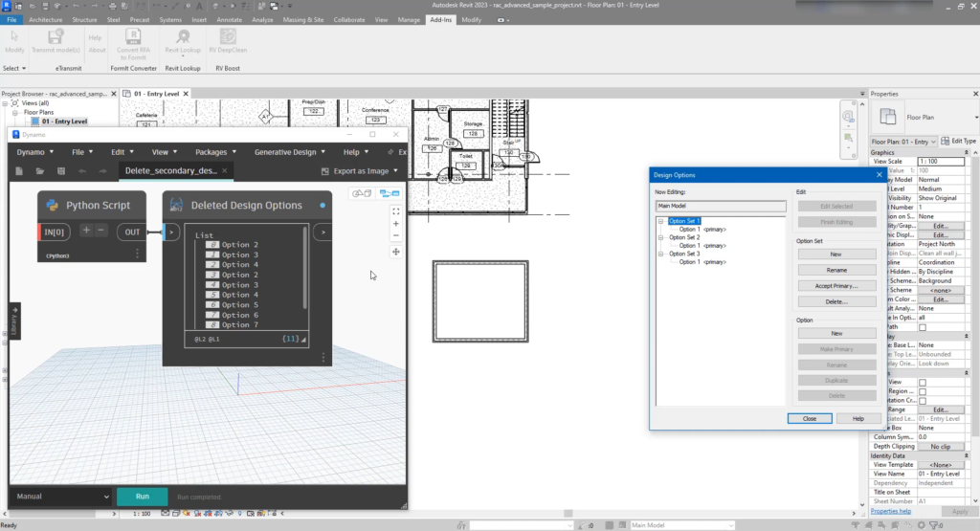Image resolution: width=980 pixels, height=531 pixels.
Task: Undo the last action in Dynamo
Action: [x=82, y=171]
